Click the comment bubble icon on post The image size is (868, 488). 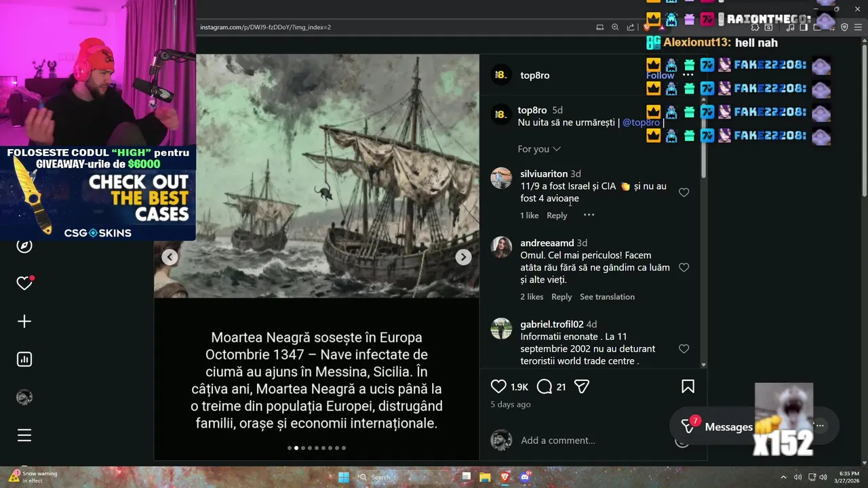(x=545, y=386)
